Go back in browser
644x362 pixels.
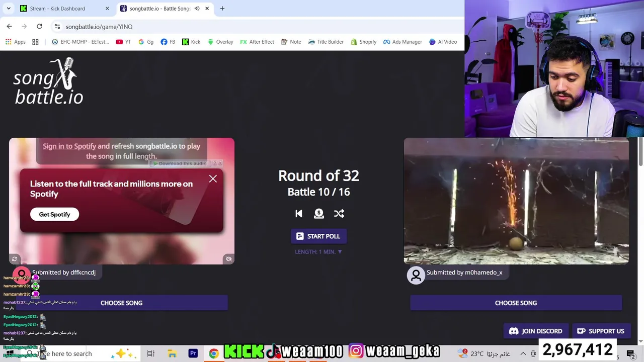tap(9, 26)
